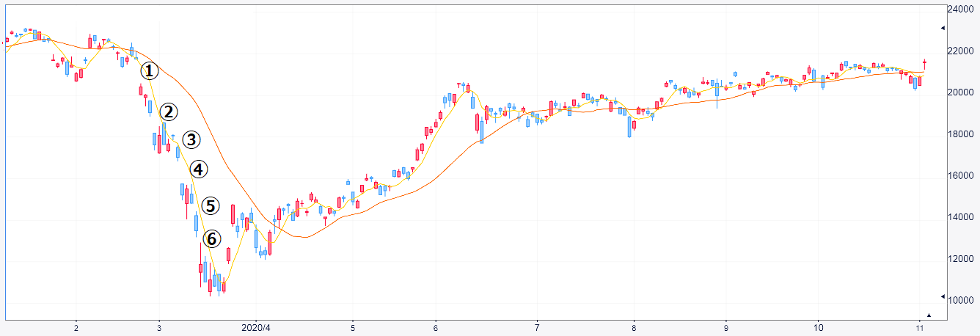Click the month 7 label on date axis

click(537, 326)
